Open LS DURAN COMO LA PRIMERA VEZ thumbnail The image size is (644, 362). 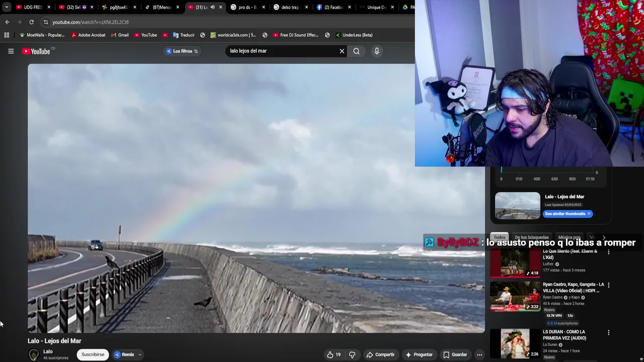(x=515, y=343)
